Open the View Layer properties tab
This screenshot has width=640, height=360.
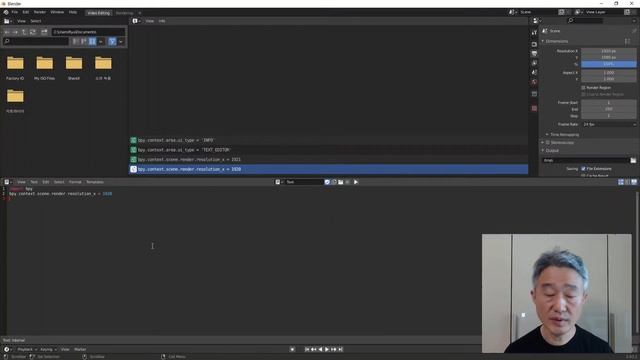pyautogui.click(x=534, y=63)
